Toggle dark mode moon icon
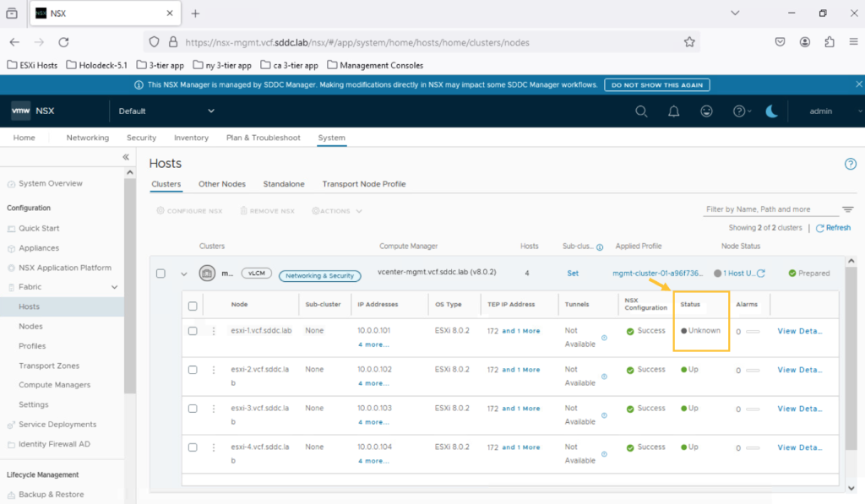 coord(772,111)
